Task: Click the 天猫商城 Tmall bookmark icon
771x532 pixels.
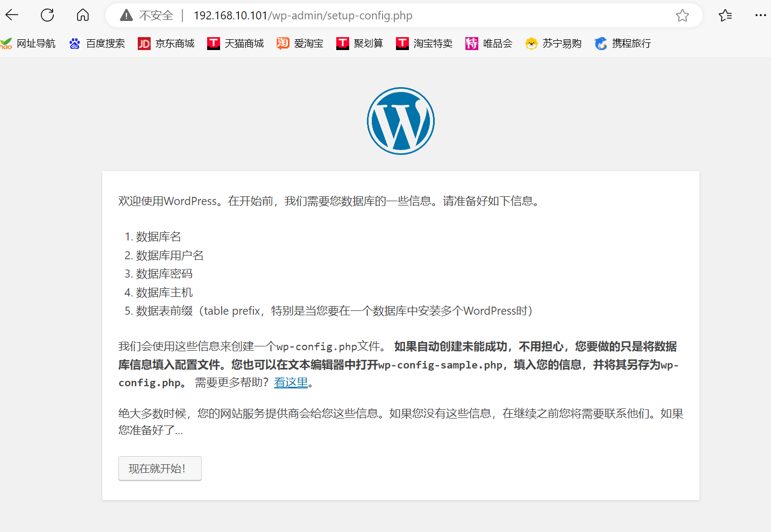Action: coord(214,44)
